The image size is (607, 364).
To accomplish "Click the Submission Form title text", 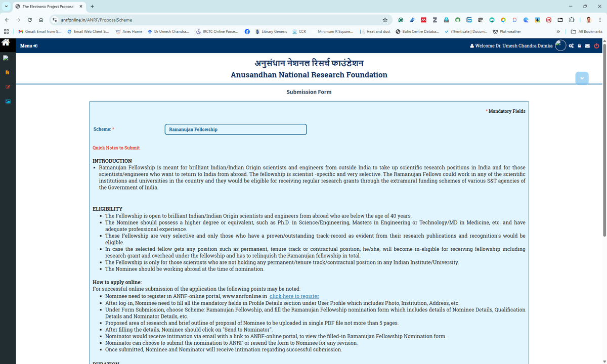I will (309, 92).
